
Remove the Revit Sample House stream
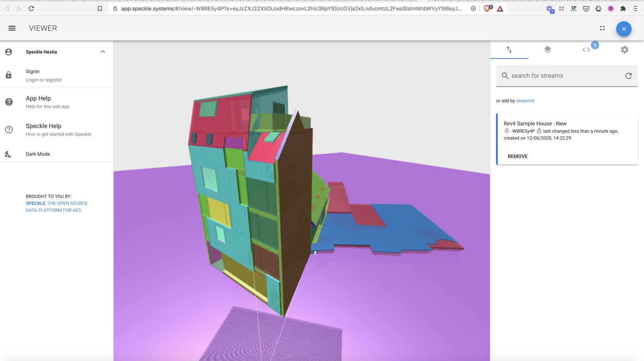pos(517,156)
